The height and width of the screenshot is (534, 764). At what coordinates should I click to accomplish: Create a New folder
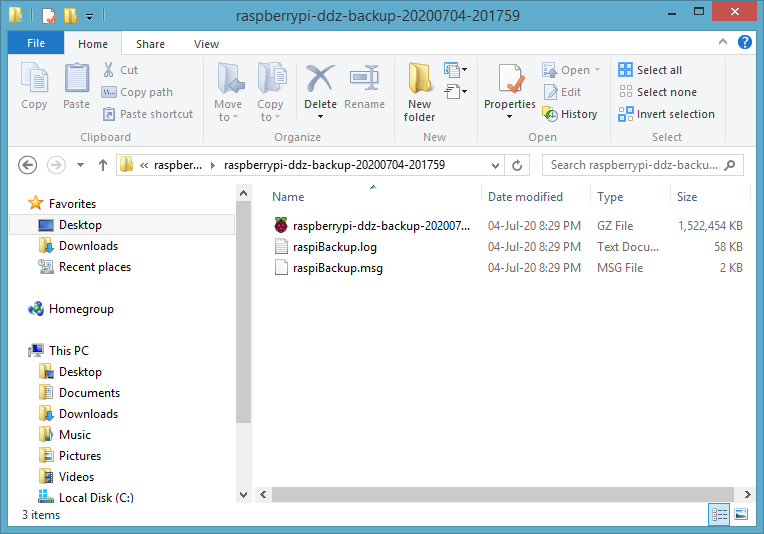[420, 92]
